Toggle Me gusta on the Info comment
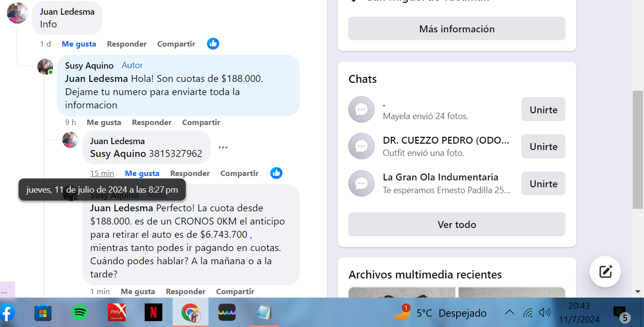644x327 pixels. pyautogui.click(x=78, y=44)
